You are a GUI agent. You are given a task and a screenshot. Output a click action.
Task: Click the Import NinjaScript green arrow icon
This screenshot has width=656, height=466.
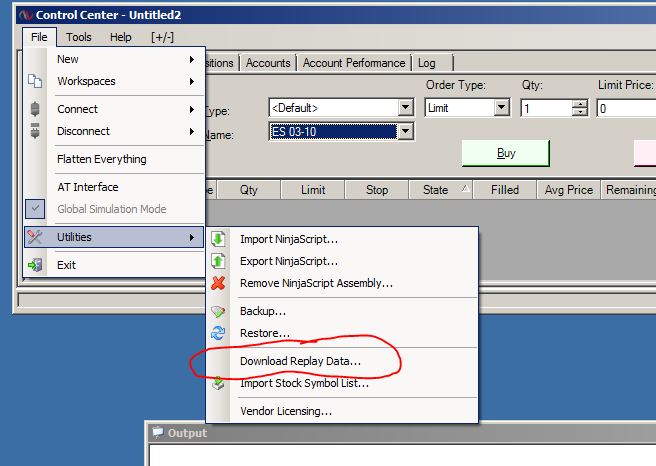(x=218, y=239)
